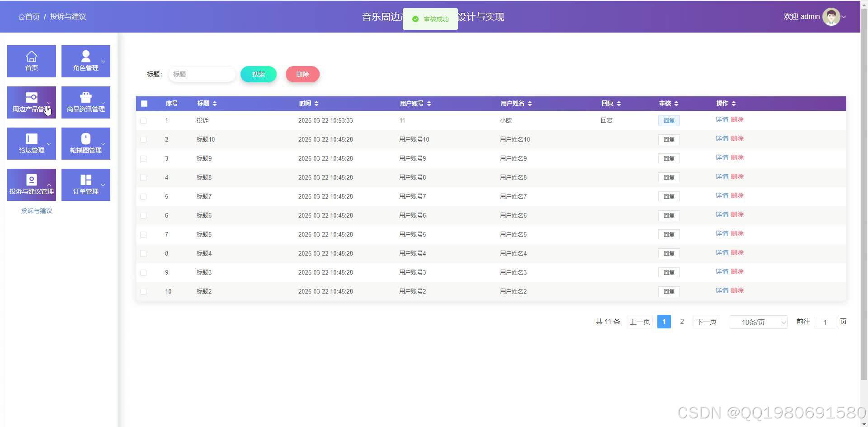Screen dimensions: 868x427
Task: Check the row for 标题4
Action: tap(143, 254)
